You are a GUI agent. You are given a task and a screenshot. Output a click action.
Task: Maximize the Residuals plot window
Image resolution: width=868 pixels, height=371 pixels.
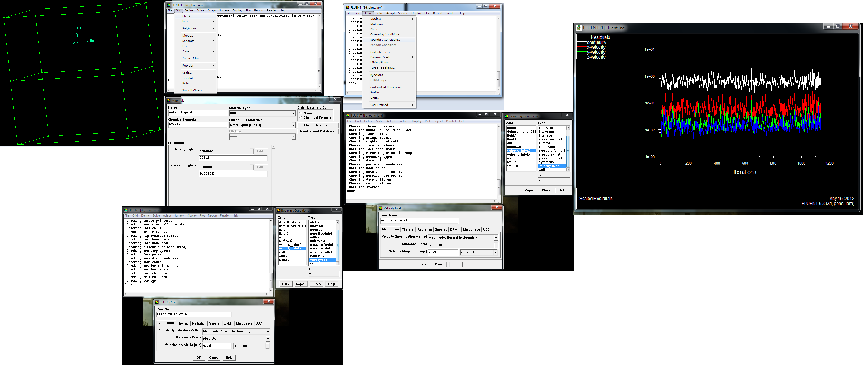(838, 26)
